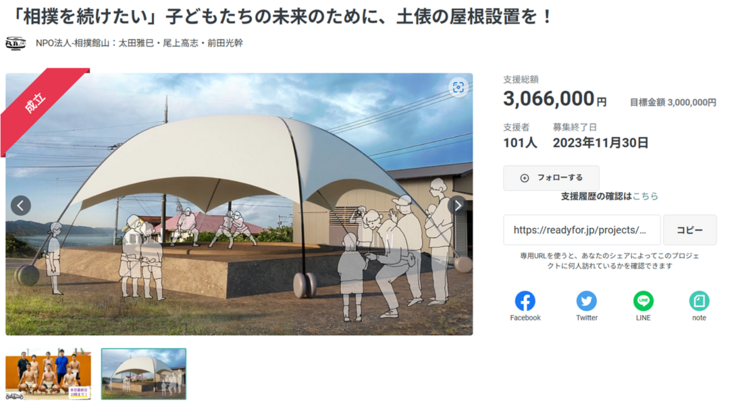Click the main dohyo roof image
The height and width of the screenshot is (406, 736).
point(239,204)
